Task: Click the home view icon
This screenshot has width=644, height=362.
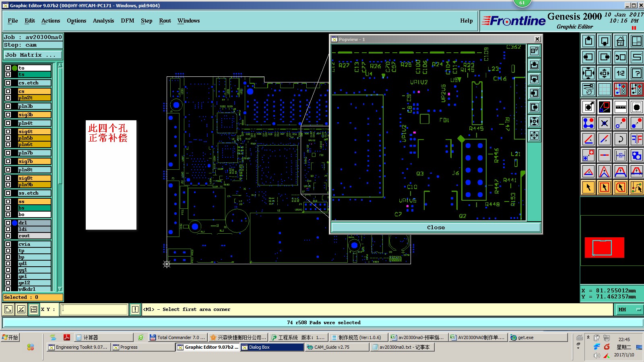Action: point(621,41)
